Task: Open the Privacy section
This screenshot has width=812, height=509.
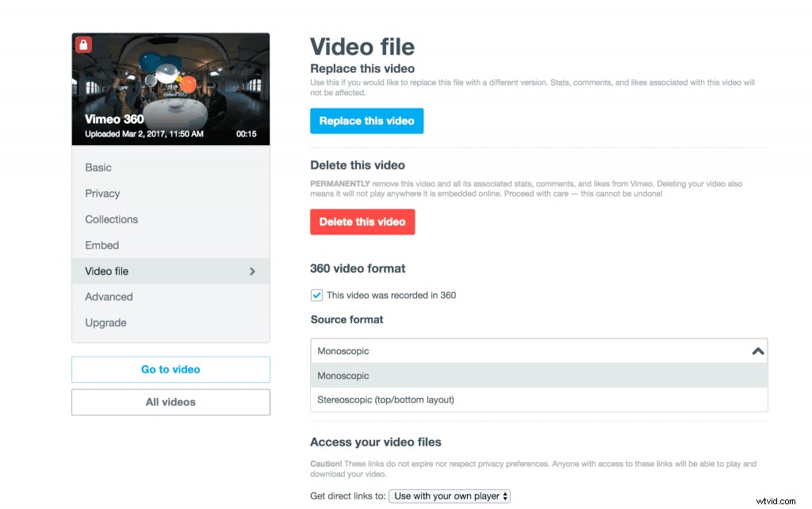Action: tap(102, 193)
